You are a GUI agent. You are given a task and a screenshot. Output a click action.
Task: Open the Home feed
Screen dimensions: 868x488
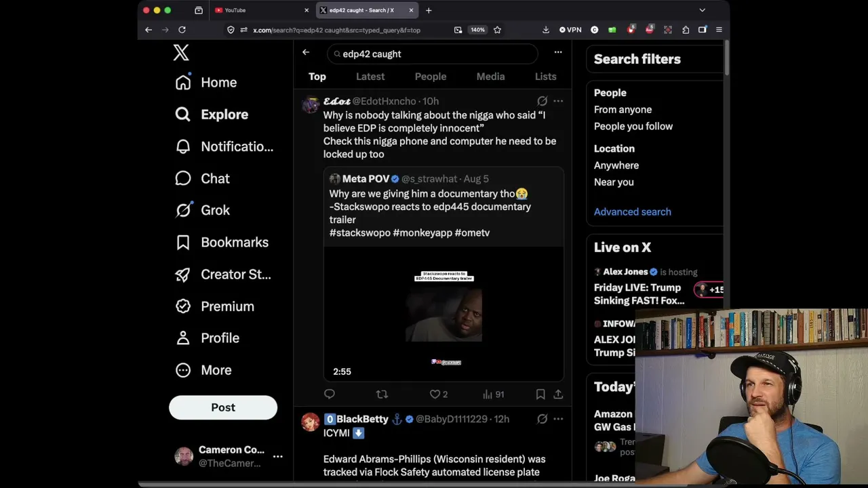point(206,83)
